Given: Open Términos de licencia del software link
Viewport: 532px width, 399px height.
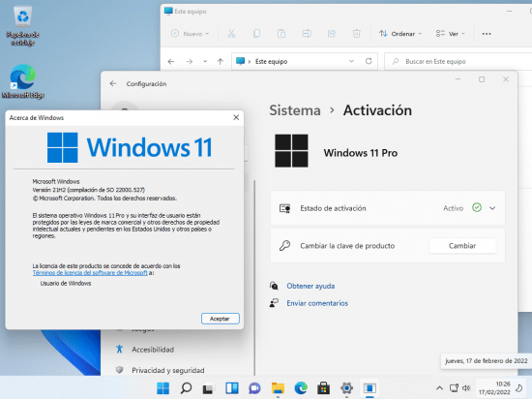Looking at the screenshot, I should 90,273.
